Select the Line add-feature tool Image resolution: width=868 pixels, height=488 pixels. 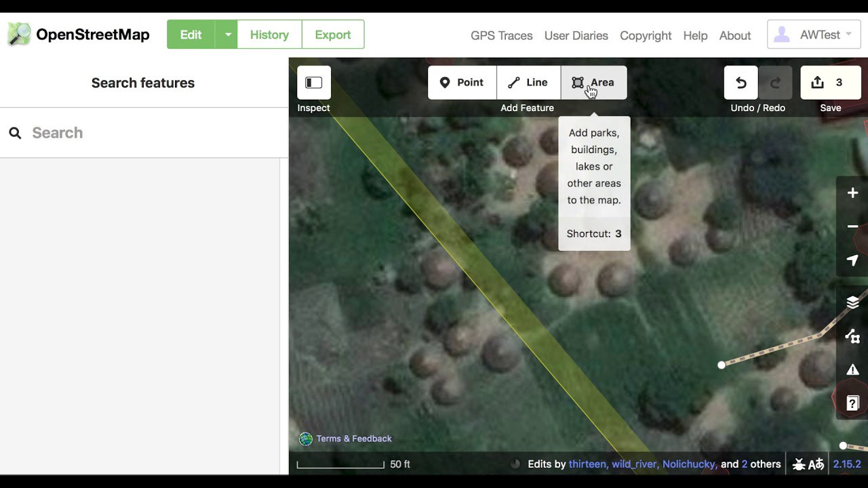pos(528,83)
